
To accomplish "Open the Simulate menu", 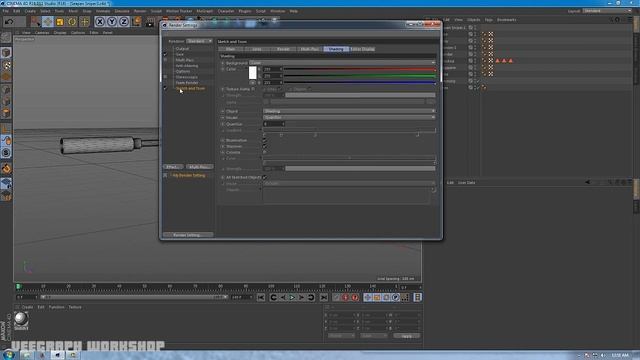I will point(122,11).
